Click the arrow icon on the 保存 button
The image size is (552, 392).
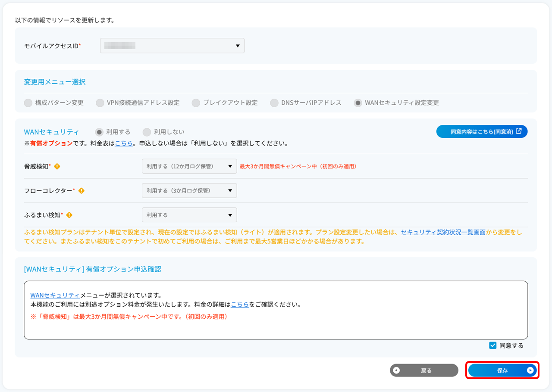pyautogui.click(x=530, y=370)
